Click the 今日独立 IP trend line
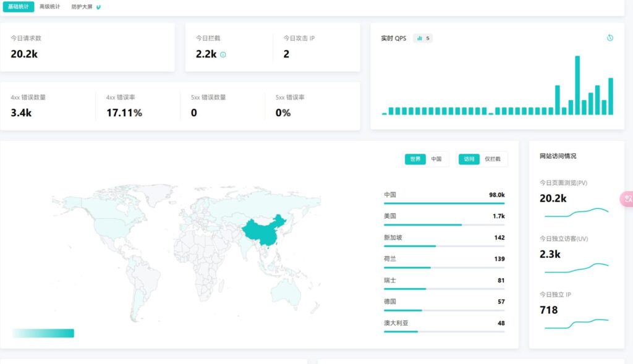This screenshot has width=633, height=364. click(576, 323)
